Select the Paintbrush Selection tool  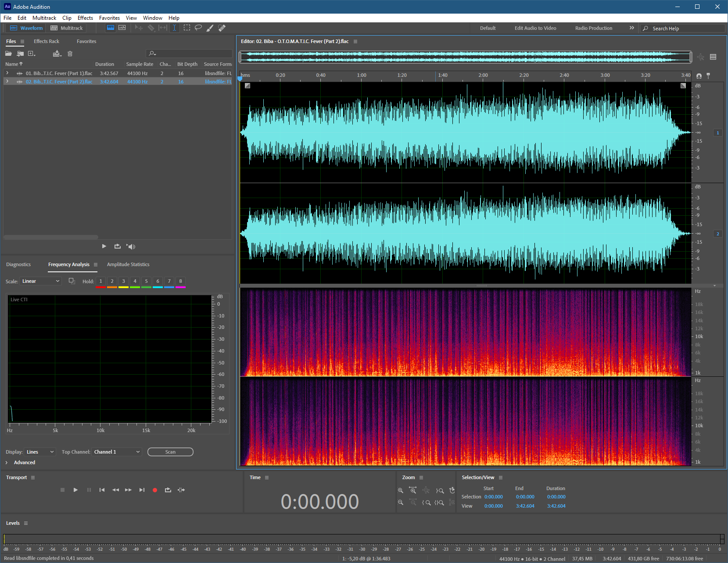(210, 28)
